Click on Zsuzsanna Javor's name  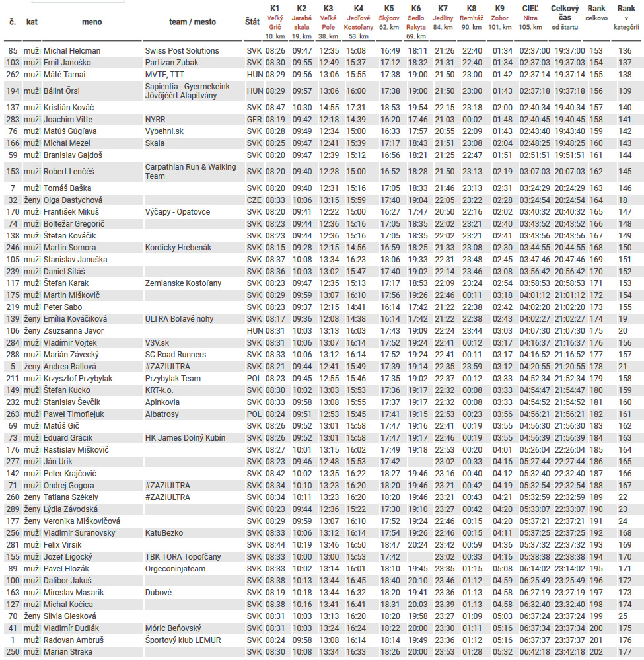pyautogui.click(x=73, y=331)
